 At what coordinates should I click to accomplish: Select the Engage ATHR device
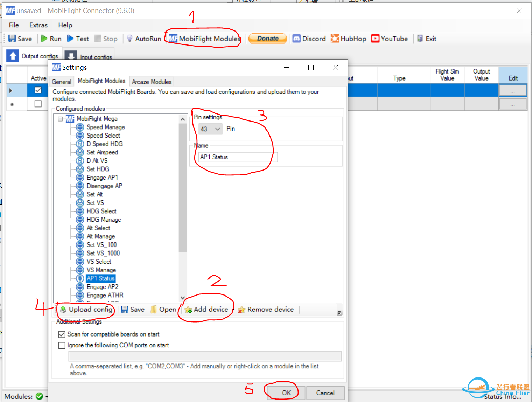105,295
